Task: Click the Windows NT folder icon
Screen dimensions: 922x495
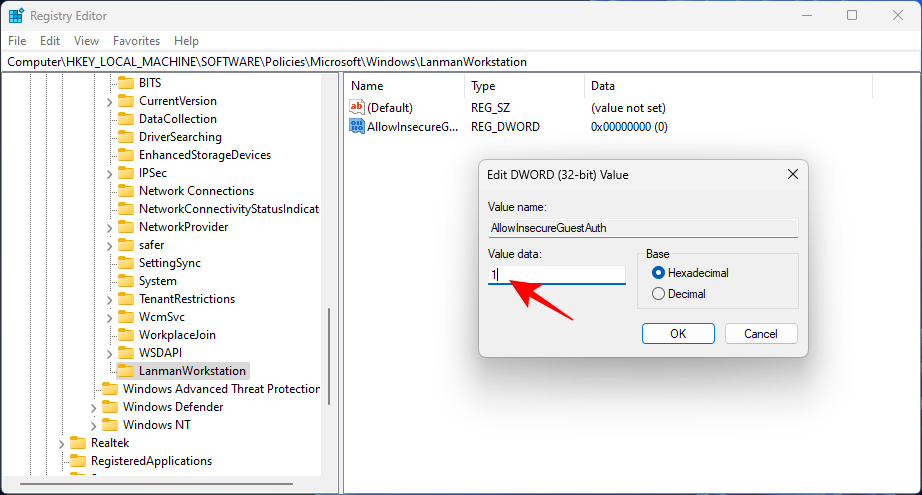Action: click(x=110, y=425)
